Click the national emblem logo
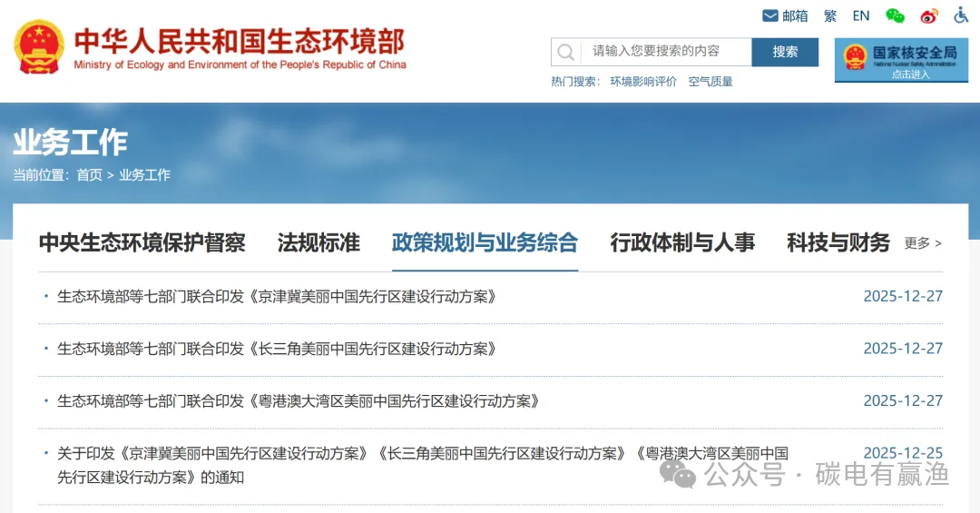Image resolution: width=980 pixels, height=513 pixels. [39, 47]
